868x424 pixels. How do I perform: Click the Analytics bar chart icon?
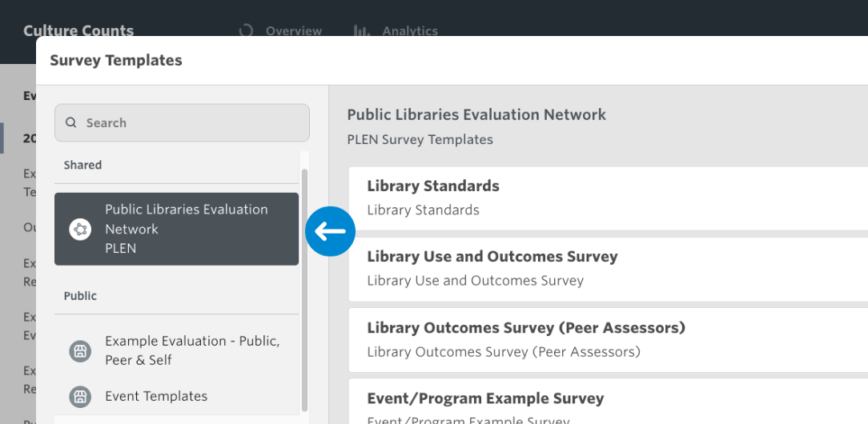(361, 31)
